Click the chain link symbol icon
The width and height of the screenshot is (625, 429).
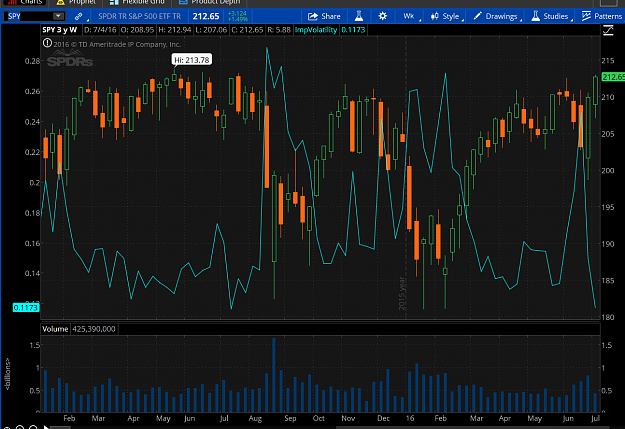point(79,16)
